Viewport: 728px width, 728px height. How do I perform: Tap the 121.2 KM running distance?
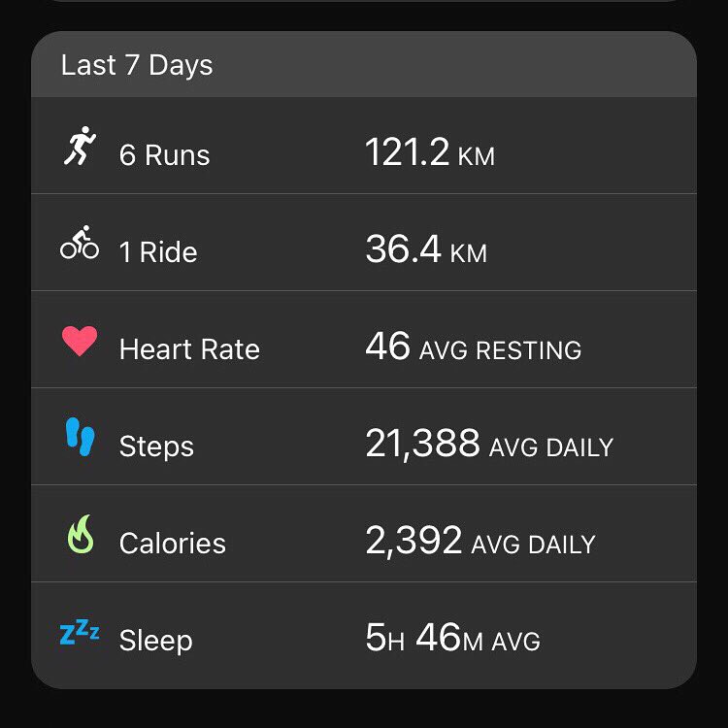tap(430, 151)
